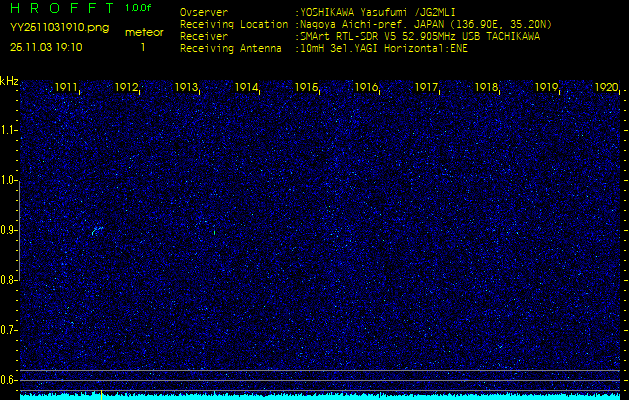Click the cyan meteor echo near 1911
Viewport: 629px width, 400px height.
click(97, 230)
